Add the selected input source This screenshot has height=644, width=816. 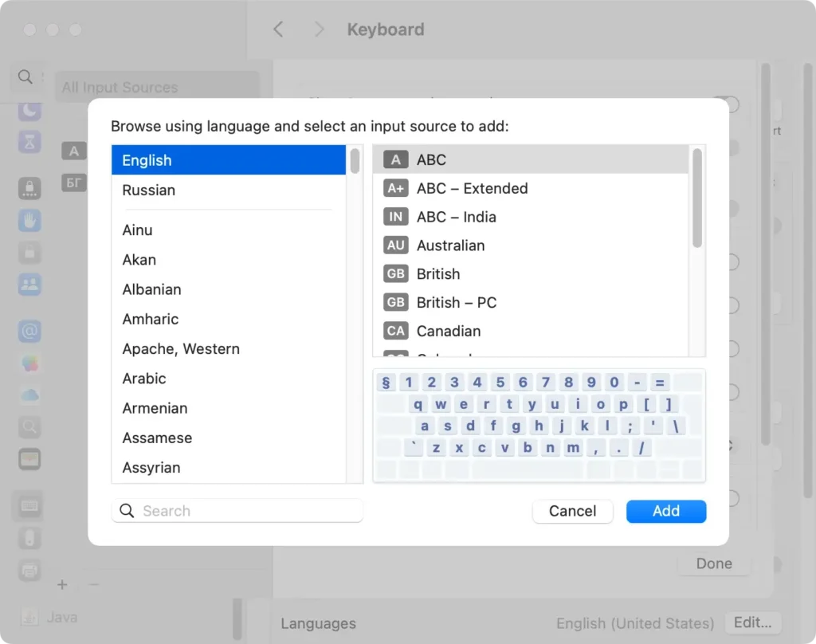[666, 511]
